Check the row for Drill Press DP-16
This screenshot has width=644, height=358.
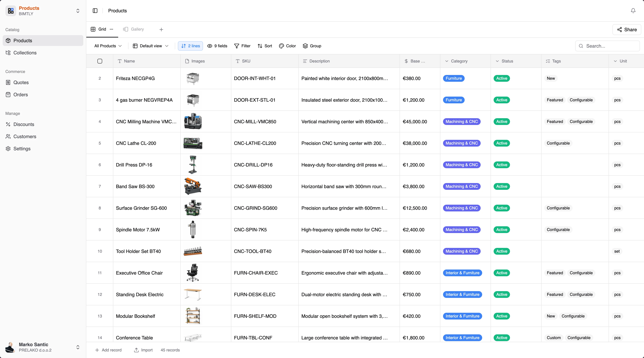100,165
